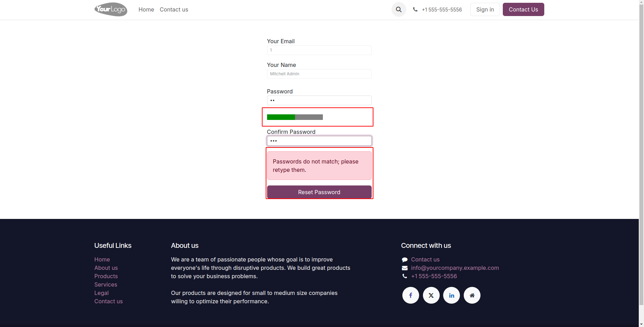Focus the Password input field
Viewport: 644px width, 327px height.
[x=319, y=100]
